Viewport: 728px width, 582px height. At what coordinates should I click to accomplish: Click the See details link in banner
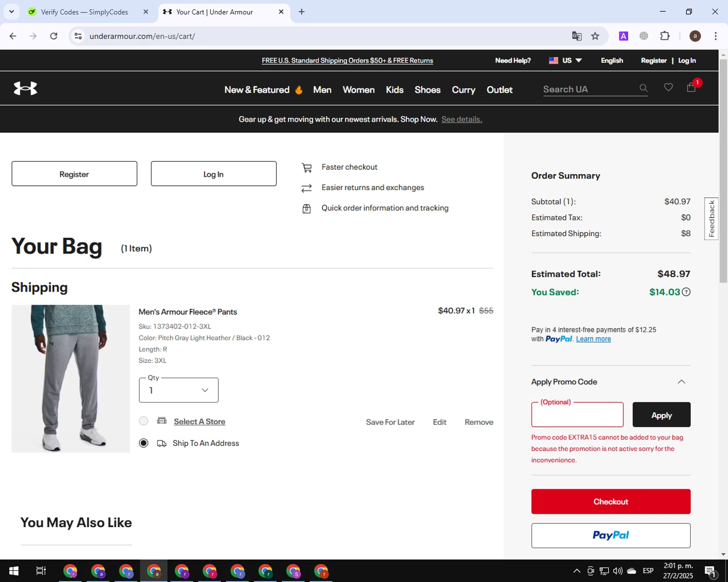462,119
